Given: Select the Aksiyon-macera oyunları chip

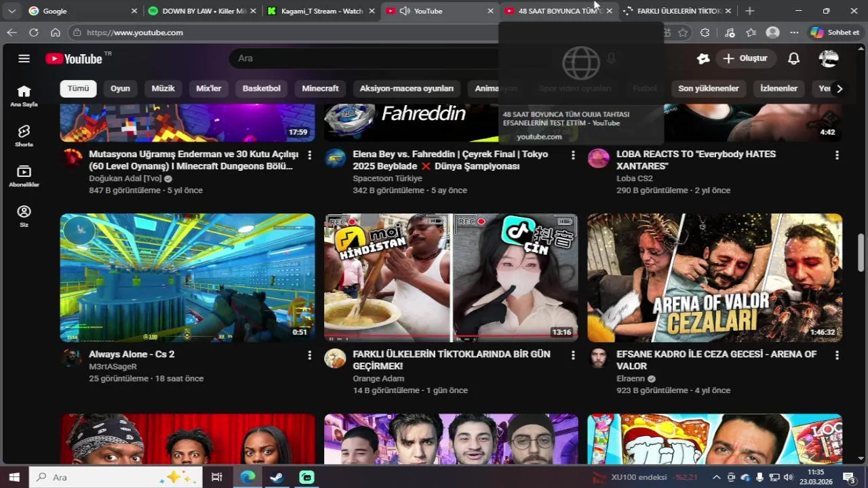Looking at the screenshot, I should click(x=407, y=89).
